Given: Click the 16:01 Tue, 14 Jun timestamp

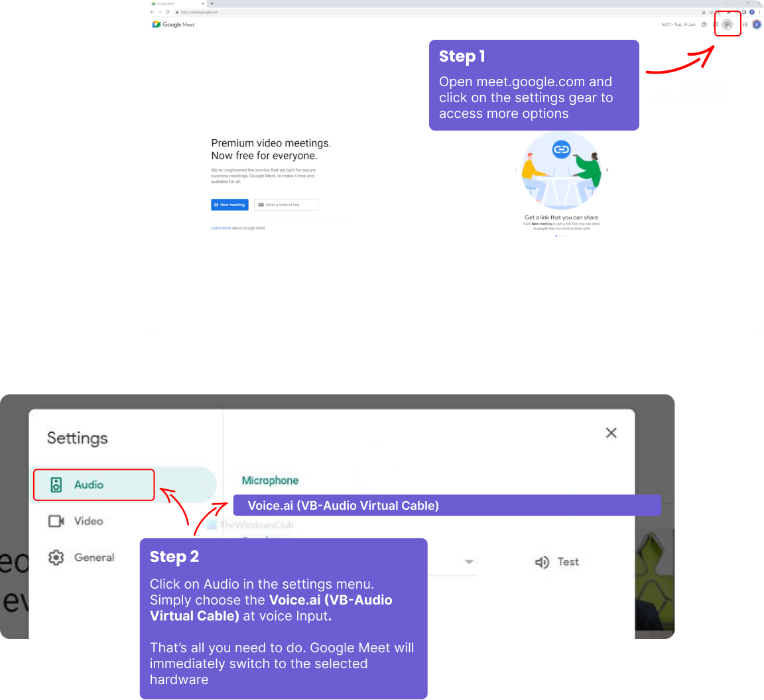Looking at the screenshot, I should (678, 25).
